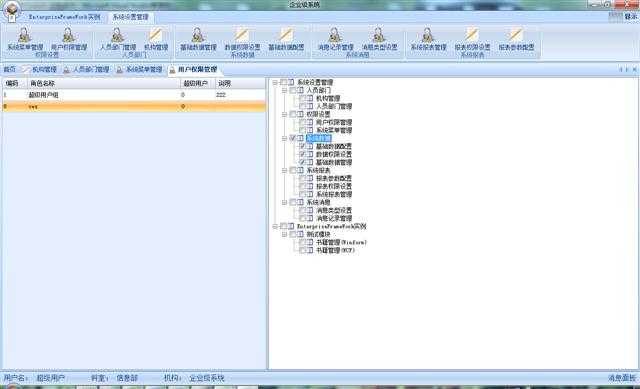Viewport: 640px width, 389px height.
Task: Select the 系统报表管理 tree item label
Action: pyautogui.click(x=334, y=194)
